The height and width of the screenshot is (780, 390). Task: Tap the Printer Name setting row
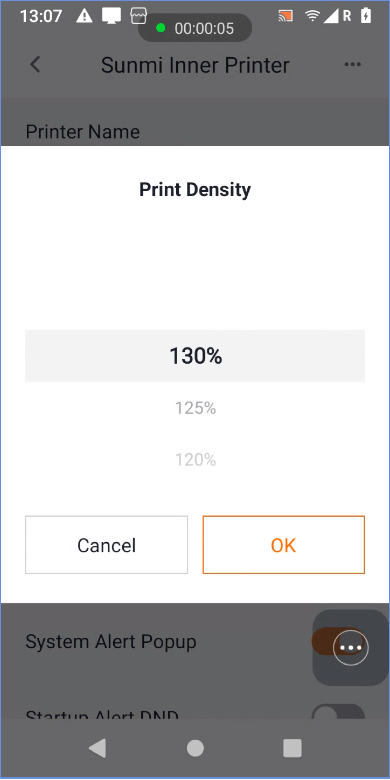tap(195, 131)
